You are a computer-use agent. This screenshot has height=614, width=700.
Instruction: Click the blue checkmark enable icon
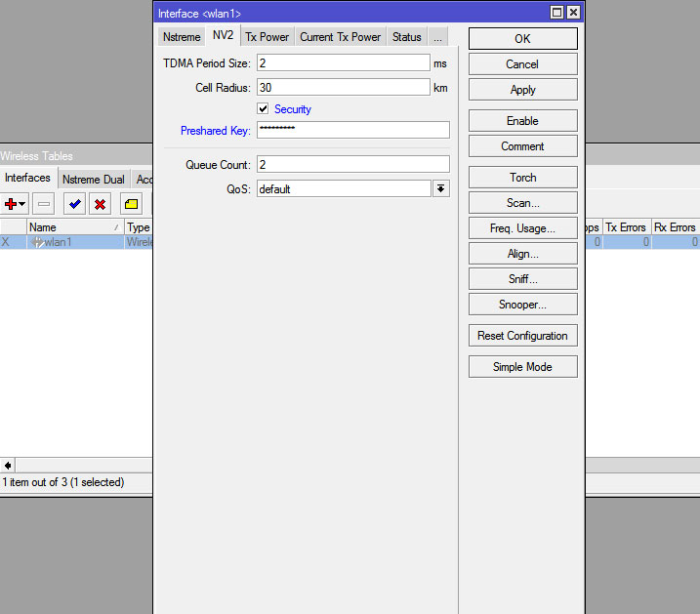(74, 203)
